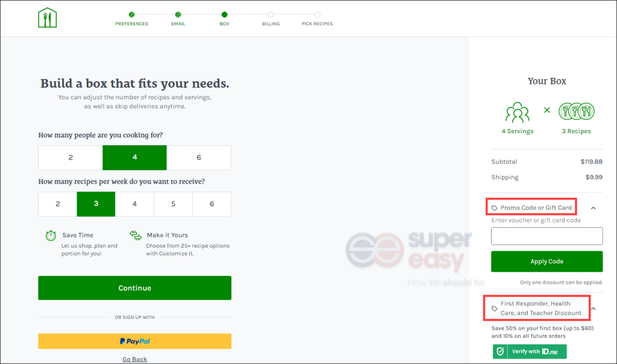Click the Make it Yours swap icon

[x=136, y=235]
